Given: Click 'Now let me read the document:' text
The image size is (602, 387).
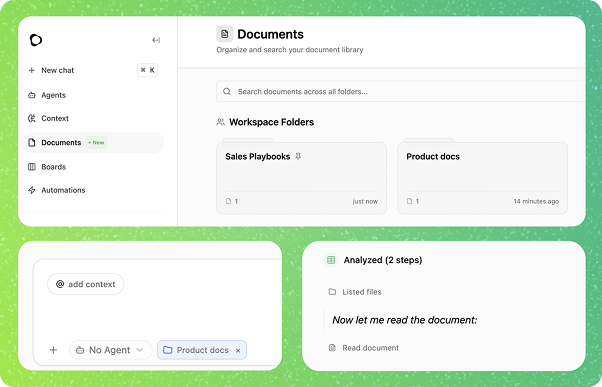Looking at the screenshot, I should [x=405, y=320].
